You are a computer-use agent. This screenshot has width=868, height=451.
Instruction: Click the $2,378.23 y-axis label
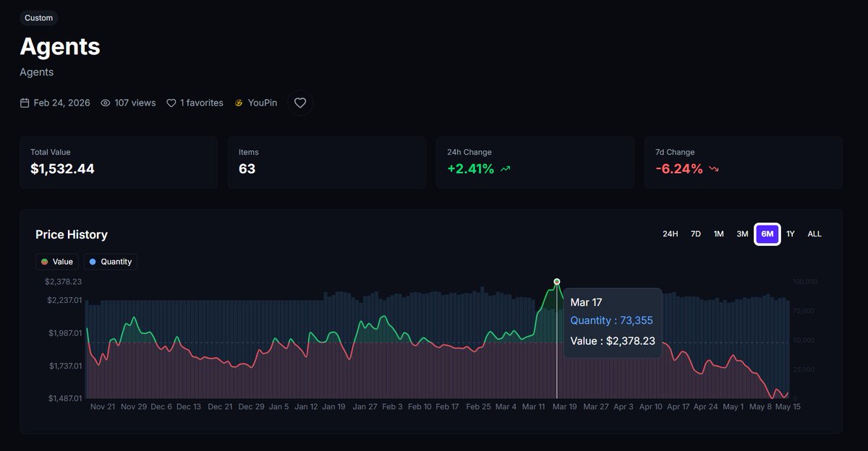(63, 282)
